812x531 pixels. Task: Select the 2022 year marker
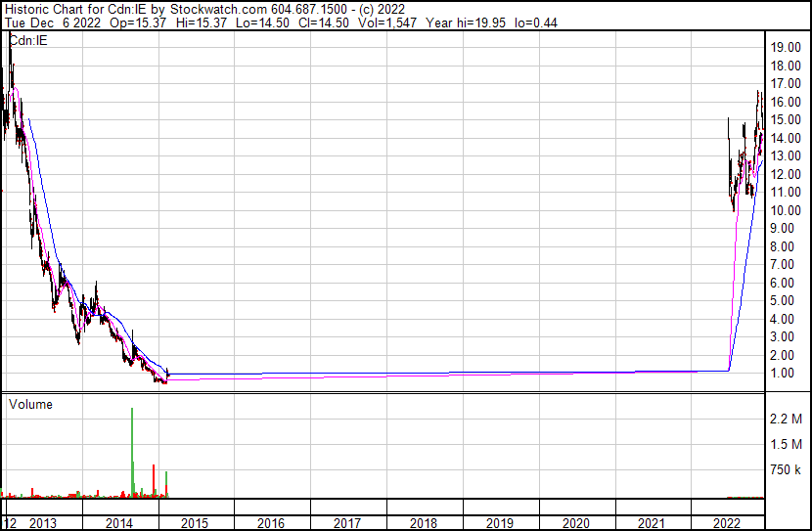[x=727, y=523]
